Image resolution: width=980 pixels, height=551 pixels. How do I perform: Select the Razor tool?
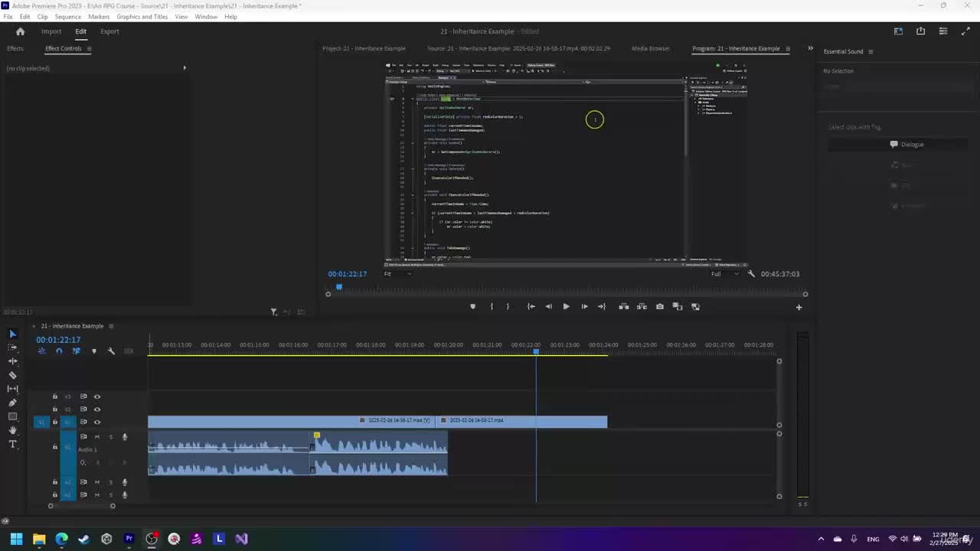coord(12,375)
